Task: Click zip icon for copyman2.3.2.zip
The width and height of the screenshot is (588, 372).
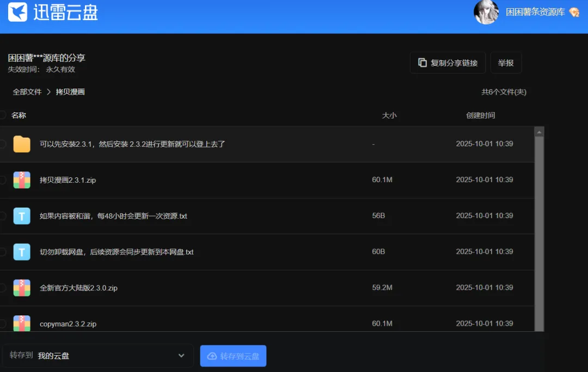Action: (x=22, y=323)
